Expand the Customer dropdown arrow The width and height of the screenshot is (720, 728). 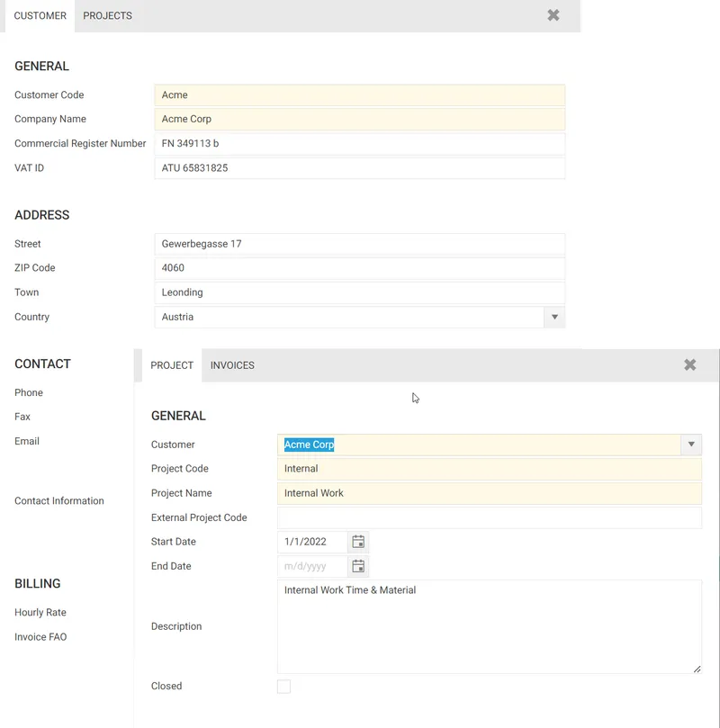[691, 445]
